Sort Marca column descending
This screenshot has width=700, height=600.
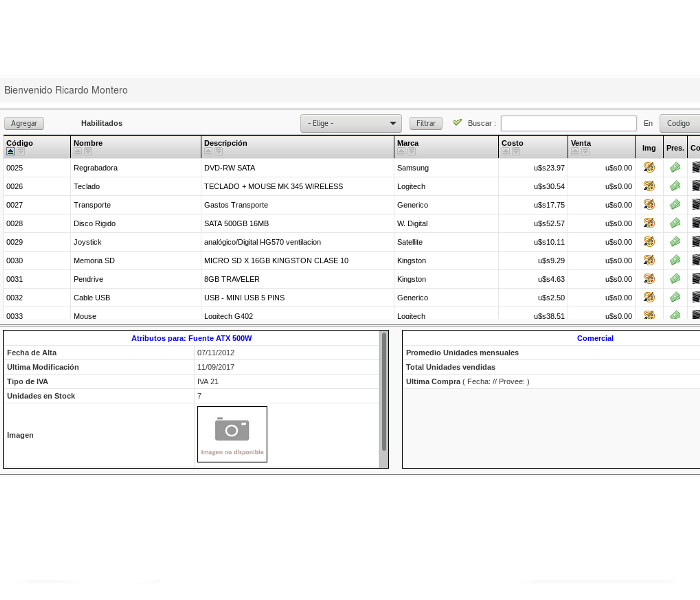tap(412, 152)
